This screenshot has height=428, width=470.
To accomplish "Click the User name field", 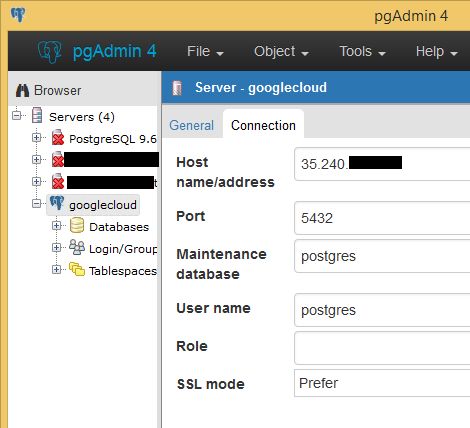I will pos(382,310).
